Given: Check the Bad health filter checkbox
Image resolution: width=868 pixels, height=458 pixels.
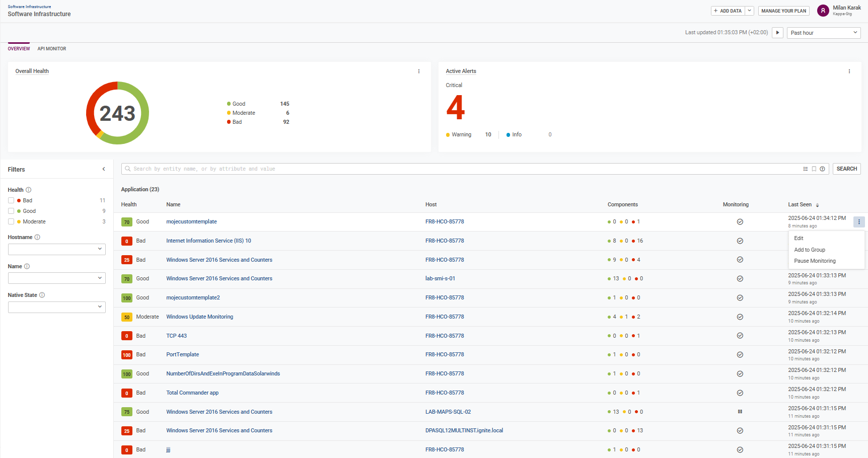Looking at the screenshot, I should (11, 200).
